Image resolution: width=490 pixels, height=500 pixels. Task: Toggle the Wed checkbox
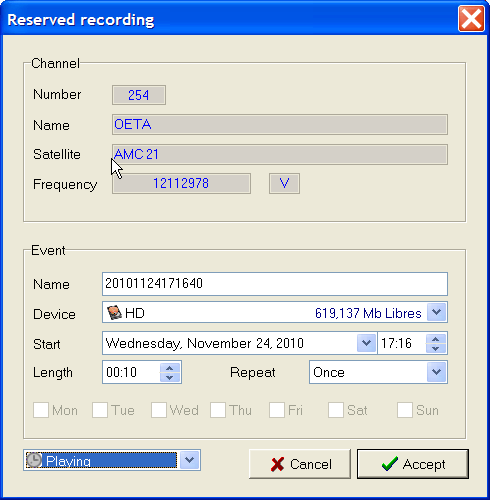[x=159, y=410]
